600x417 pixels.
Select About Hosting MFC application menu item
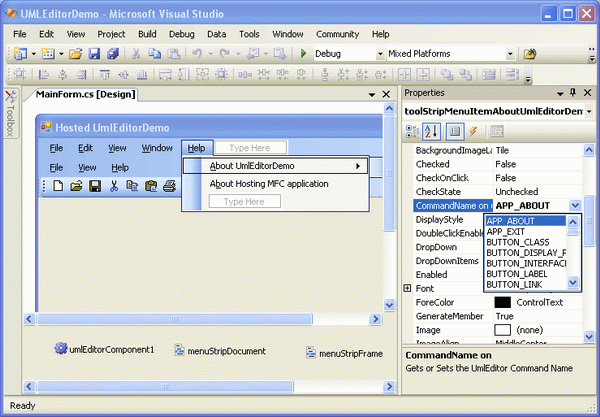(x=269, y=184)
